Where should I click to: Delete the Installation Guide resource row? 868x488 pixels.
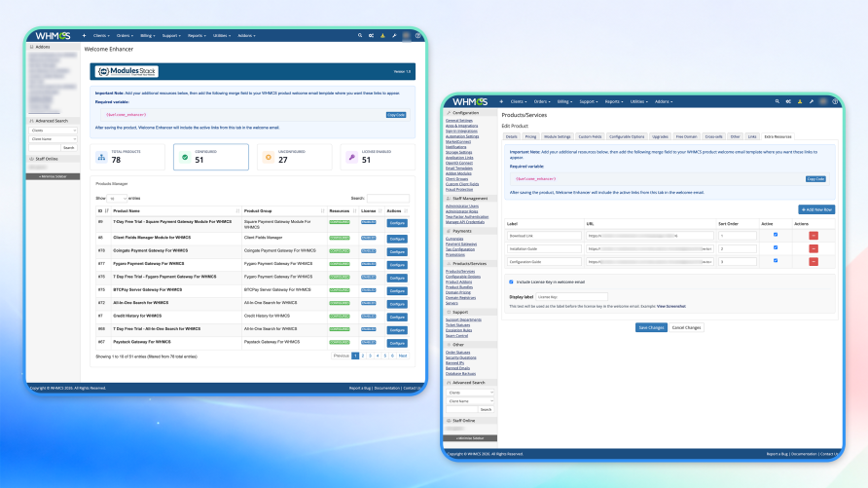click(x=814, y=248)
